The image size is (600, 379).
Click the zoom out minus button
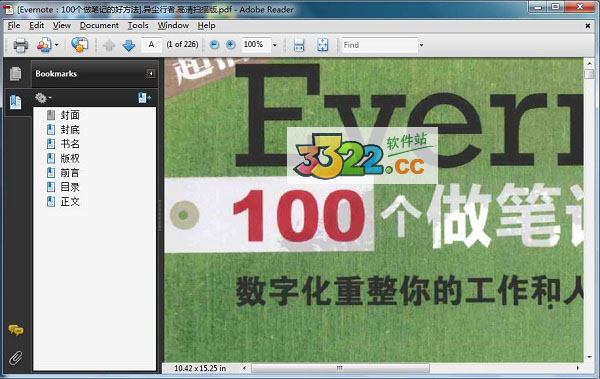tap(214, 45)
